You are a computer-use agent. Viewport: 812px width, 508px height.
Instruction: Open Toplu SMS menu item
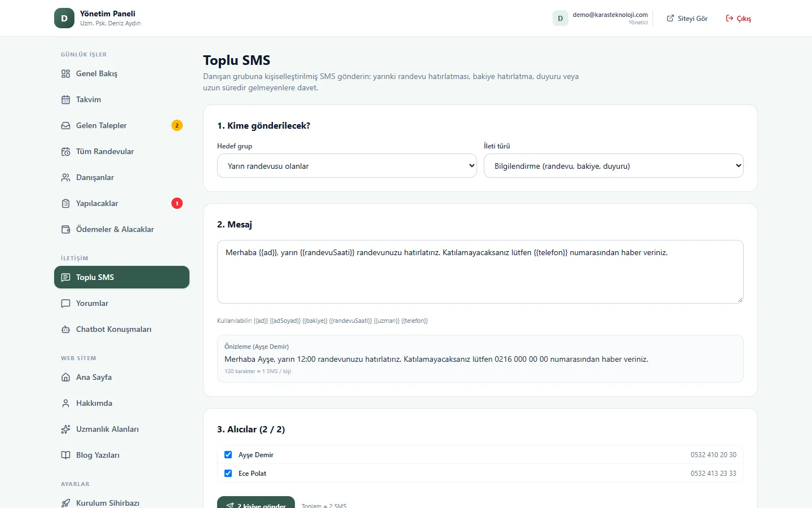click(x=122, y=277)
